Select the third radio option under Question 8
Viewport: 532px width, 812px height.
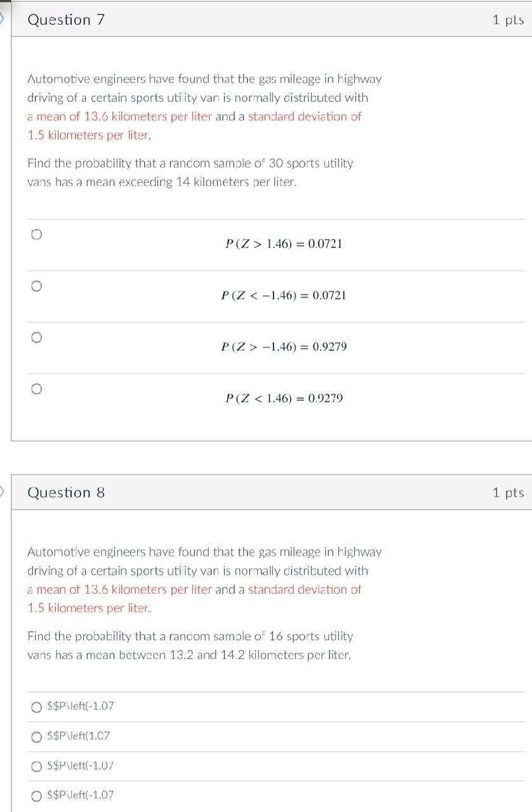(x=36, y=766)
